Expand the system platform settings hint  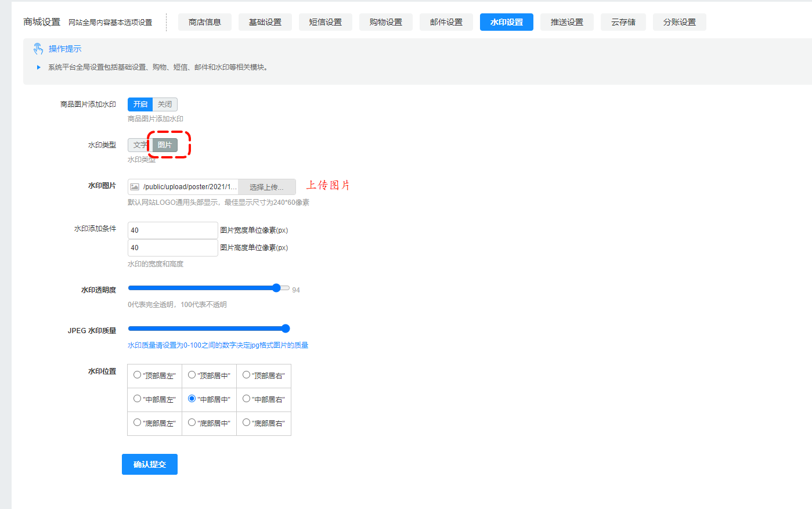tap(39, 67)
